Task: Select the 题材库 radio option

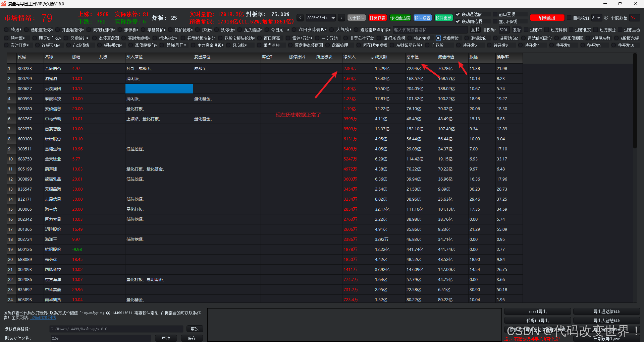Action: pos(6,38)
